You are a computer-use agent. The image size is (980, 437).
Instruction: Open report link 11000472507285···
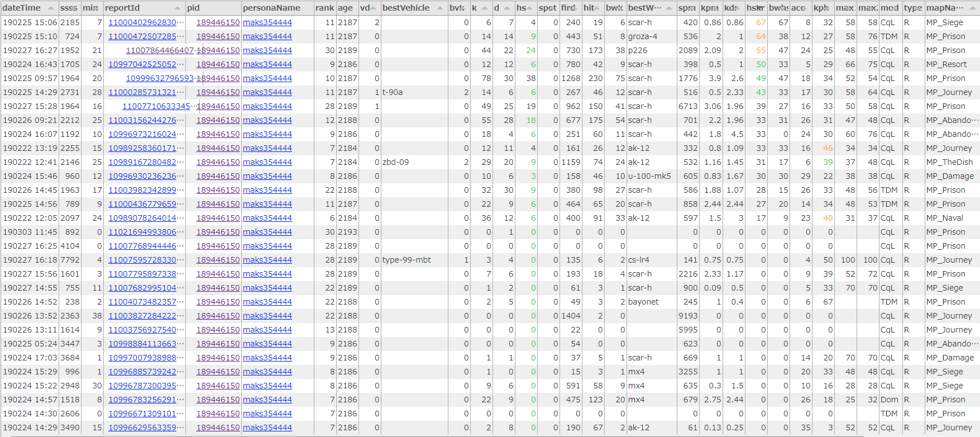coord(146,36)
